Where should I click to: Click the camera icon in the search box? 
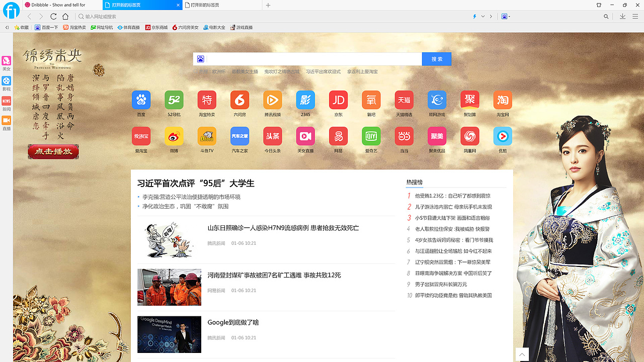click(200, 59)
